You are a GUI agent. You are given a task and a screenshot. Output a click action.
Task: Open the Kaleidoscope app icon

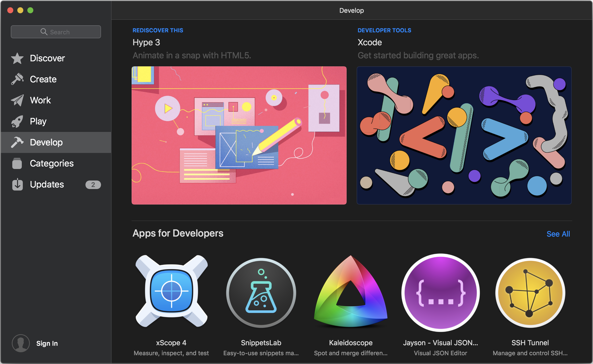[x=351, y=291]
